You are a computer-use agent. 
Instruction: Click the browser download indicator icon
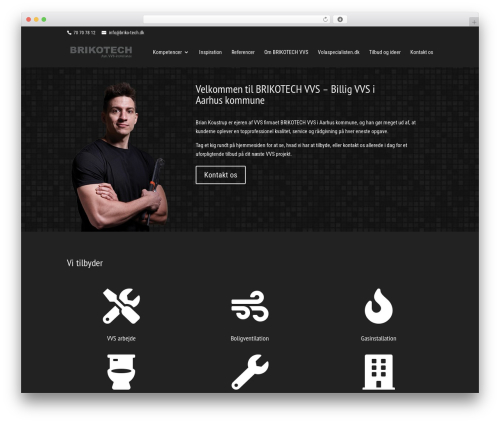pyautogui.click(x=340, y=19)
